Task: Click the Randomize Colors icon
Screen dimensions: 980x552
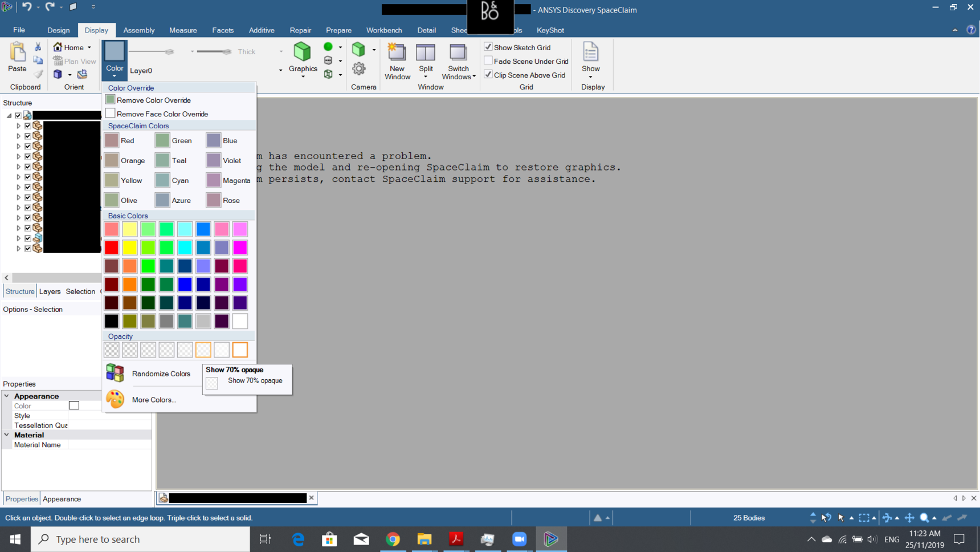Action: (115, 374)
